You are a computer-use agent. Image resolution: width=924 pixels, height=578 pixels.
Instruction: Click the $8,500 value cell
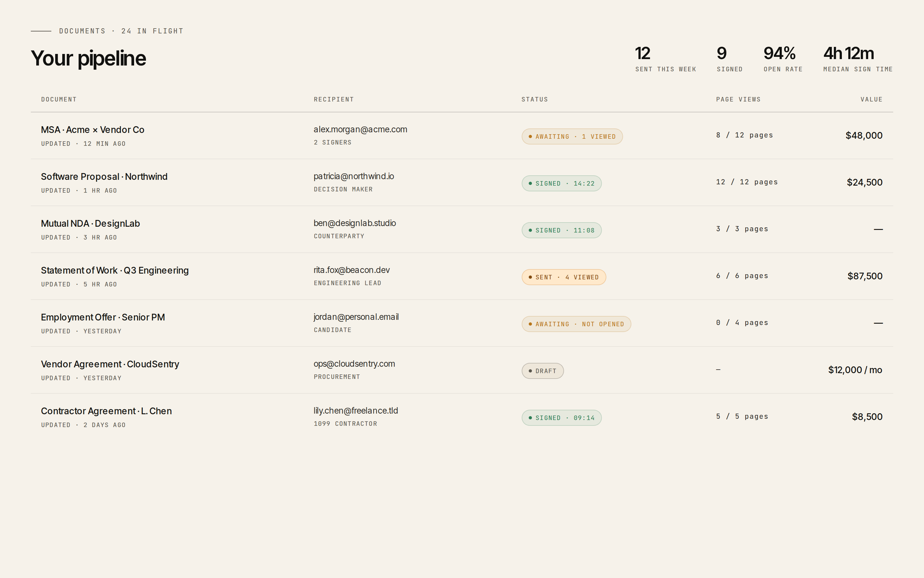pyautogui.click(x=867, y=417)
